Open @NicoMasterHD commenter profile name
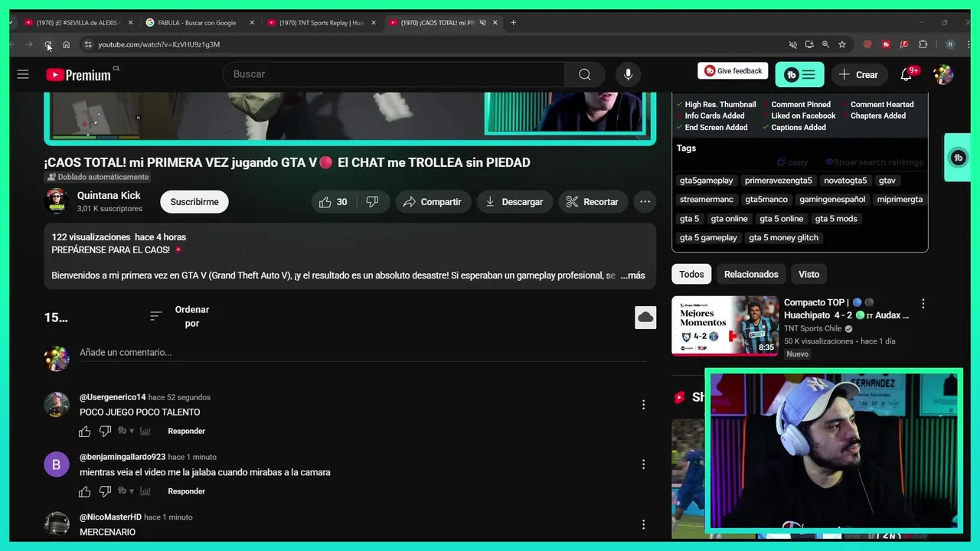The height and width of the screenshot is (551, 980). coord(110,517)
